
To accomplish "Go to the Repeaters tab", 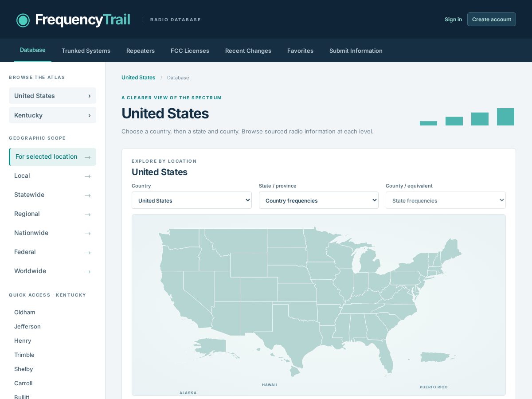I will pyautogui.click(x=141, y=51).
